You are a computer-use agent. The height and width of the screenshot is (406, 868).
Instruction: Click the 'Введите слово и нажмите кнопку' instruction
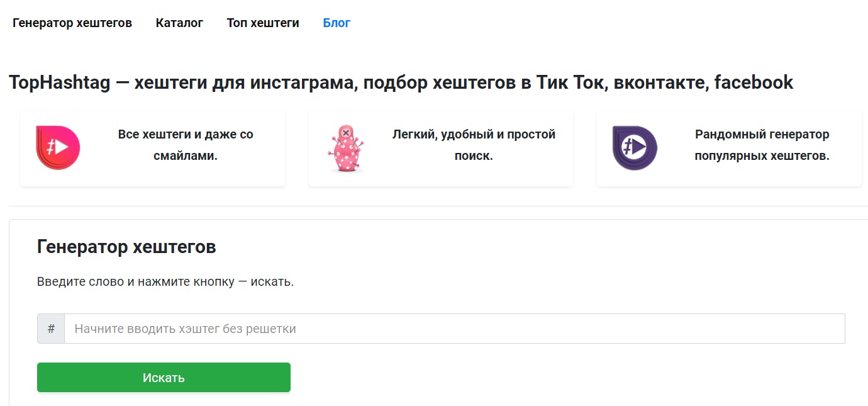pos(165,281)
